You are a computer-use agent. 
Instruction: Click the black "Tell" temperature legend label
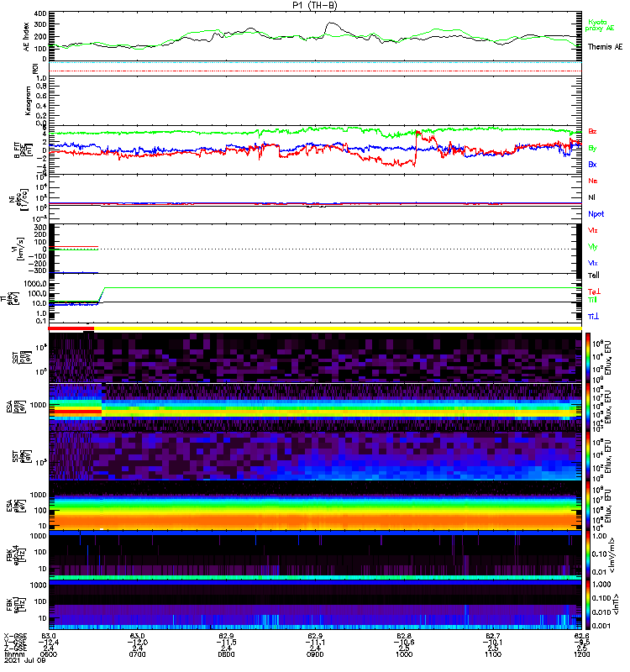click(594, 276)
